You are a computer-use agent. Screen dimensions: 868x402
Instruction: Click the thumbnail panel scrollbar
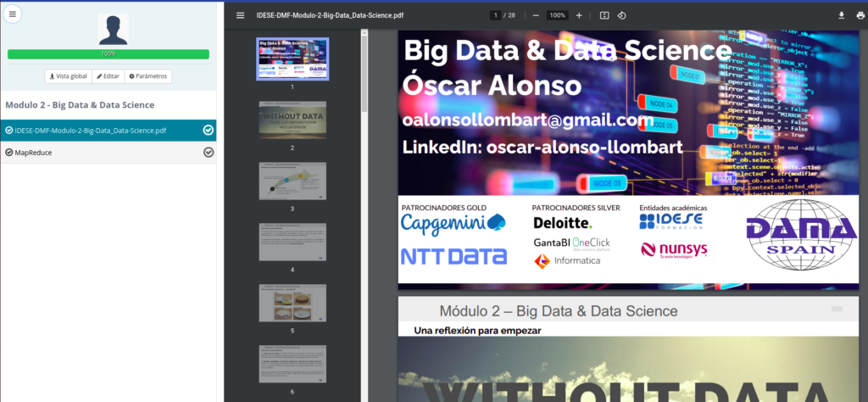(364, 72)
